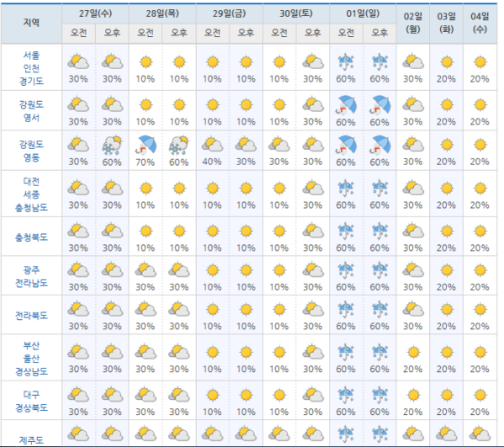Click 대전 세종 충청남도 sun icon for 04일
This screenshot has width=504, height=447.
point(480,187)
